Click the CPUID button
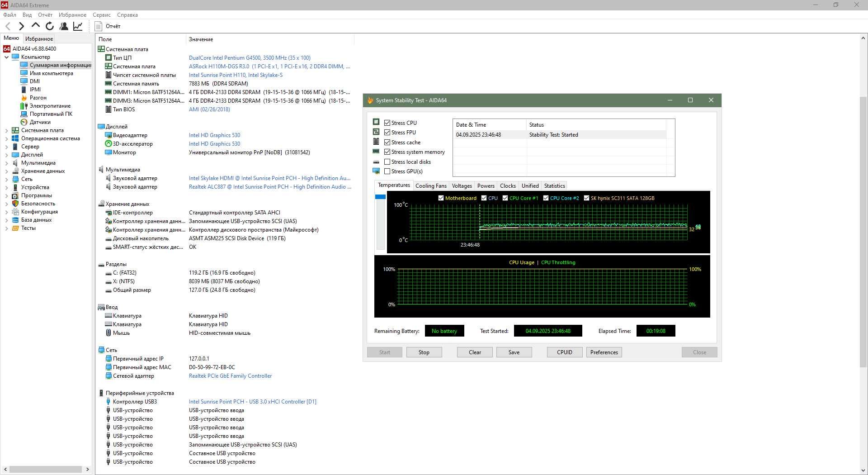868x475 pixels. (565, 352)
